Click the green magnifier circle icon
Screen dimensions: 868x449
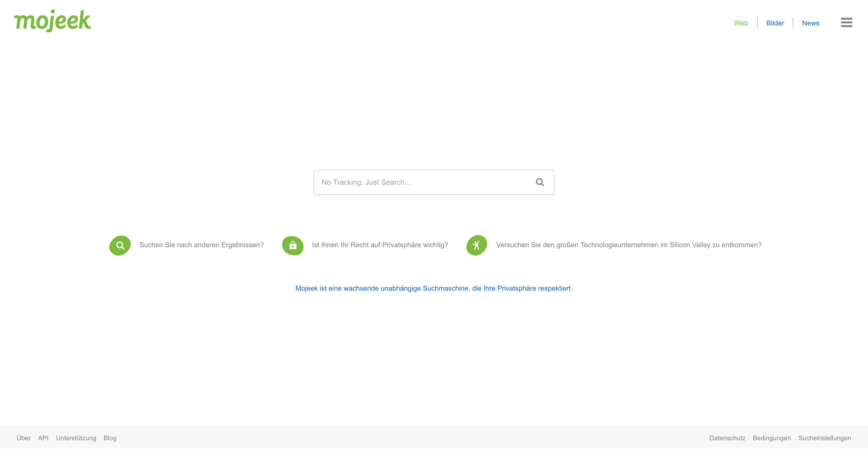click(120, 245)
